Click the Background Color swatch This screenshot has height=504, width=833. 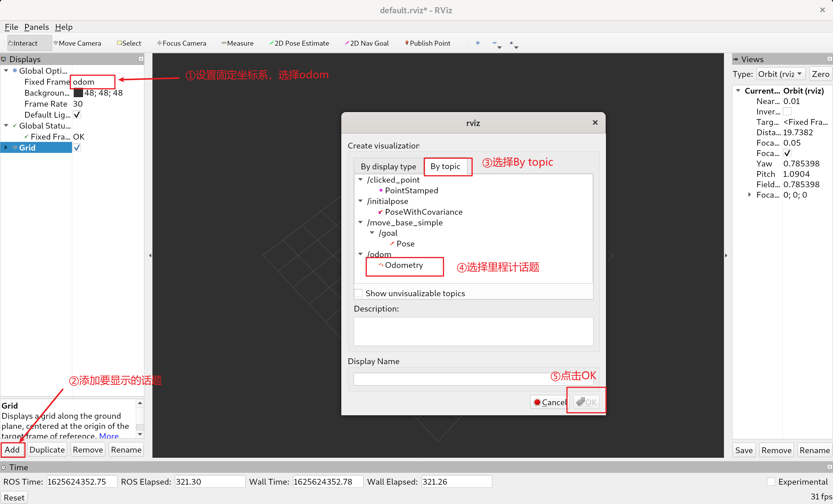pyautogui.click(x=78, y=92)
